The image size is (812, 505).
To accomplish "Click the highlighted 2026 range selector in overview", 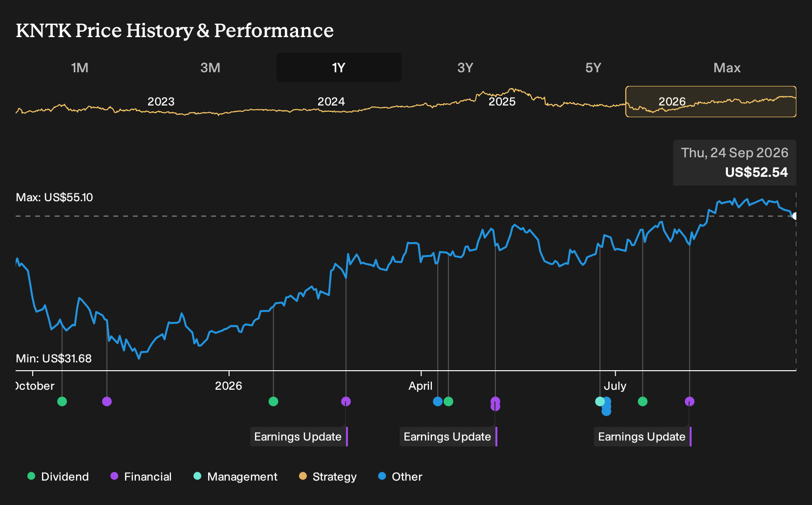I will pyautogui.click(x=711, y=102).
